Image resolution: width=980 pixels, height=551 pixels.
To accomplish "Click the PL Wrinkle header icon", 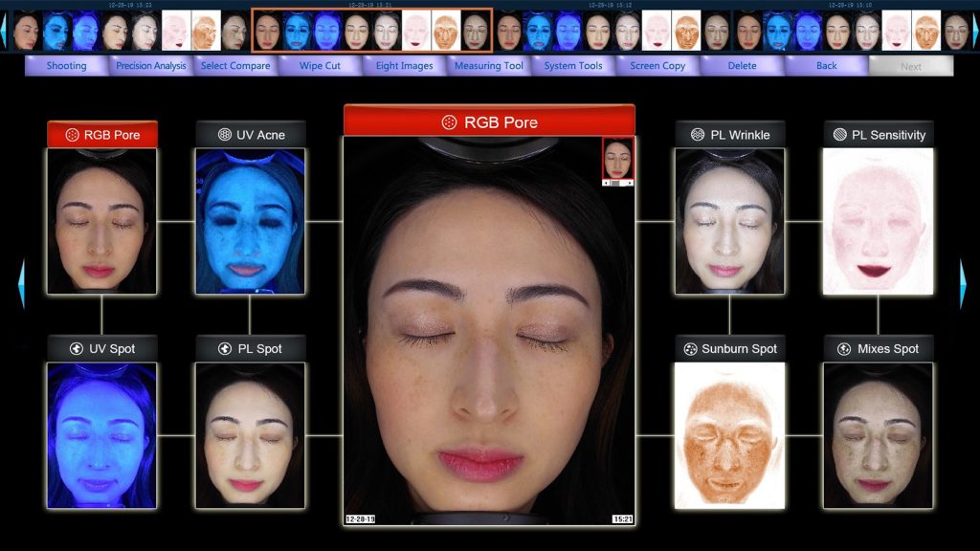I will (698, 135).
